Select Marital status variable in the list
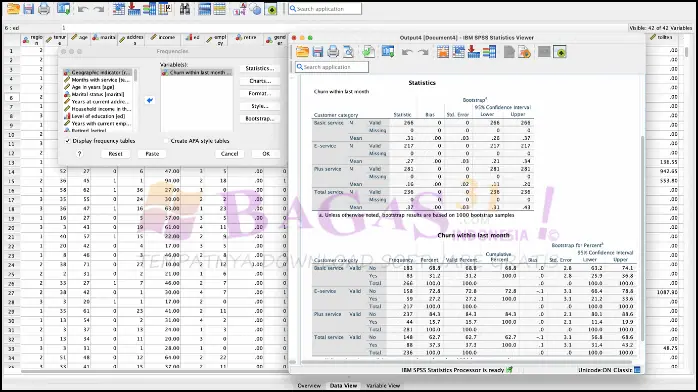 [97, 94]
